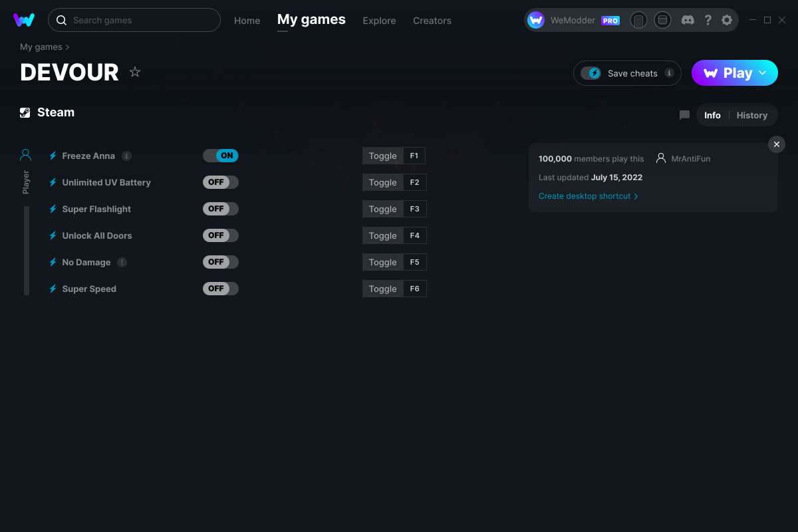Click the Steam platform icon

(x=25, y=112)
